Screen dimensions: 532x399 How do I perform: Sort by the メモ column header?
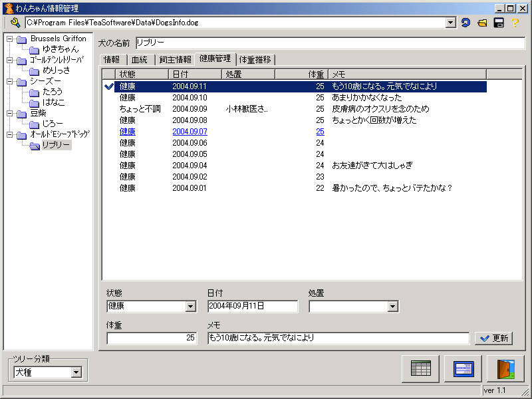(408, 74)
